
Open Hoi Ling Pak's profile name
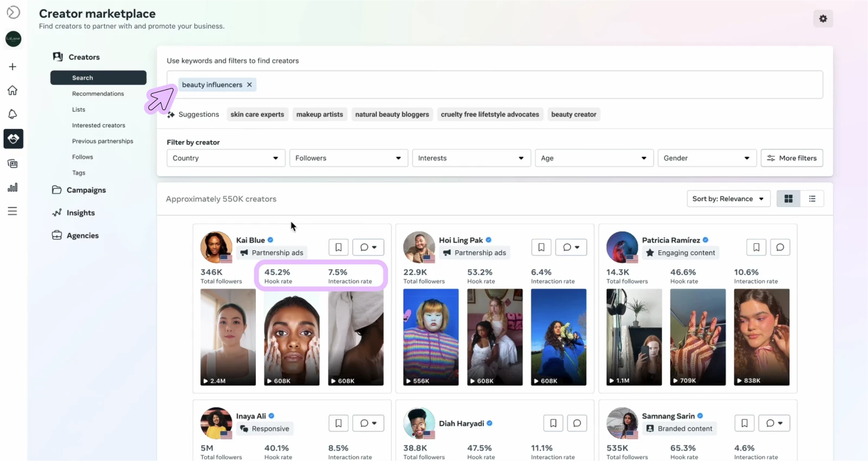click(x=461, y=240)
